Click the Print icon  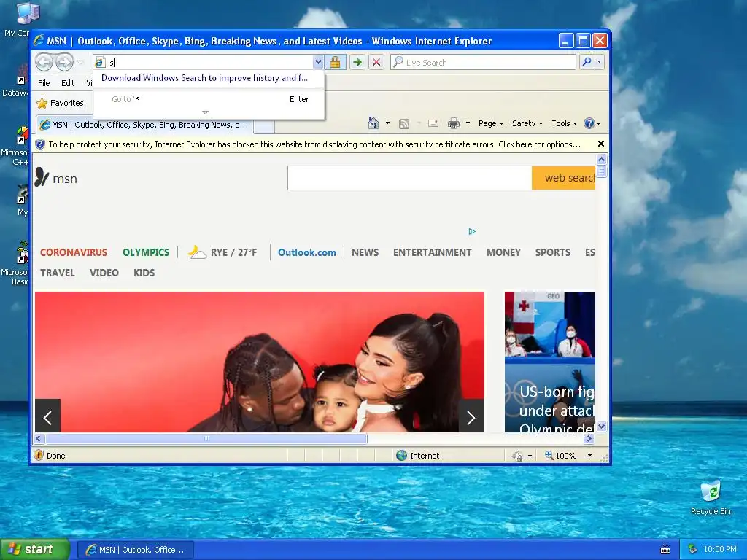point(454,124)
